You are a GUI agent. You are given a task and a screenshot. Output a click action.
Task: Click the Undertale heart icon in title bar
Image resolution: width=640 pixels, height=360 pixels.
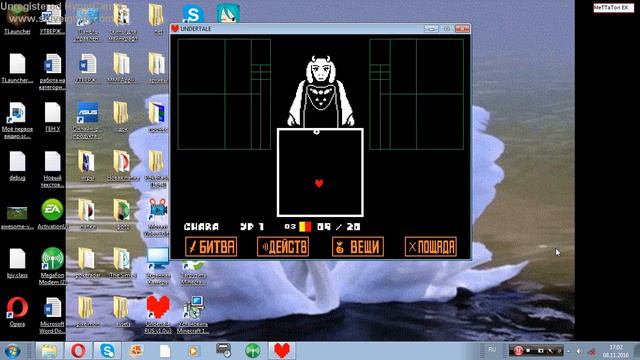tap(175, 29)
